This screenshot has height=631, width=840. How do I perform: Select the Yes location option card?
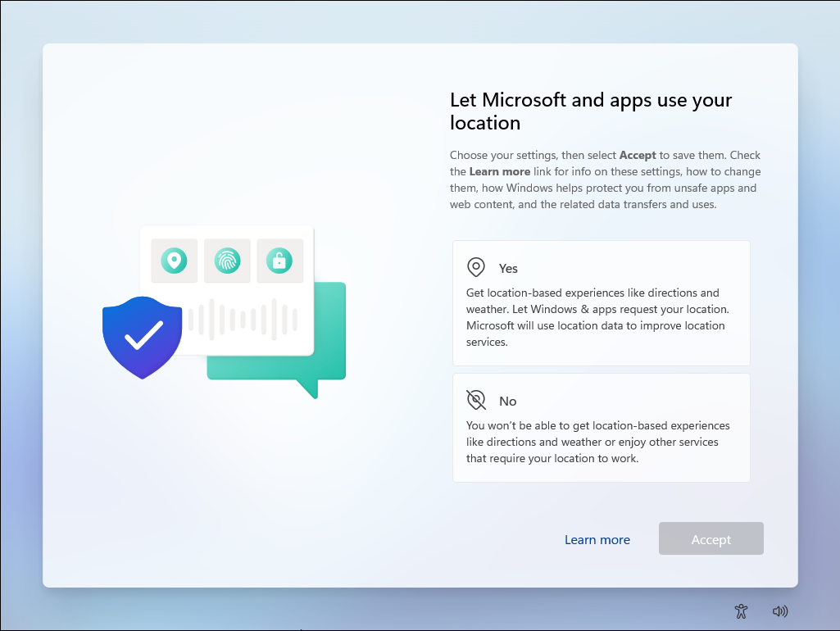pos(601,303)
